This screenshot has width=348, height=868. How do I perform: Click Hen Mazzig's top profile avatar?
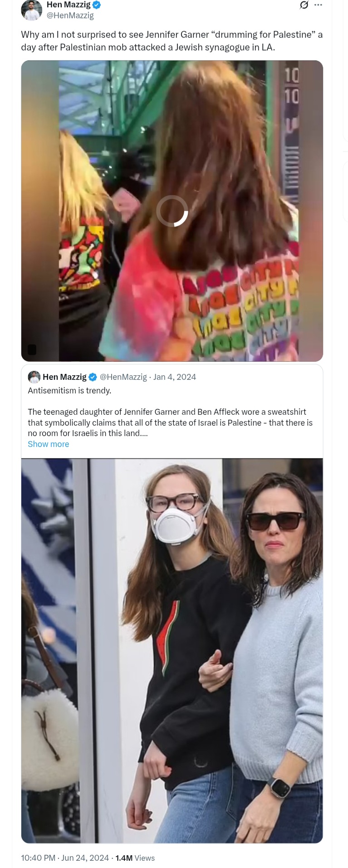point(31,10)
